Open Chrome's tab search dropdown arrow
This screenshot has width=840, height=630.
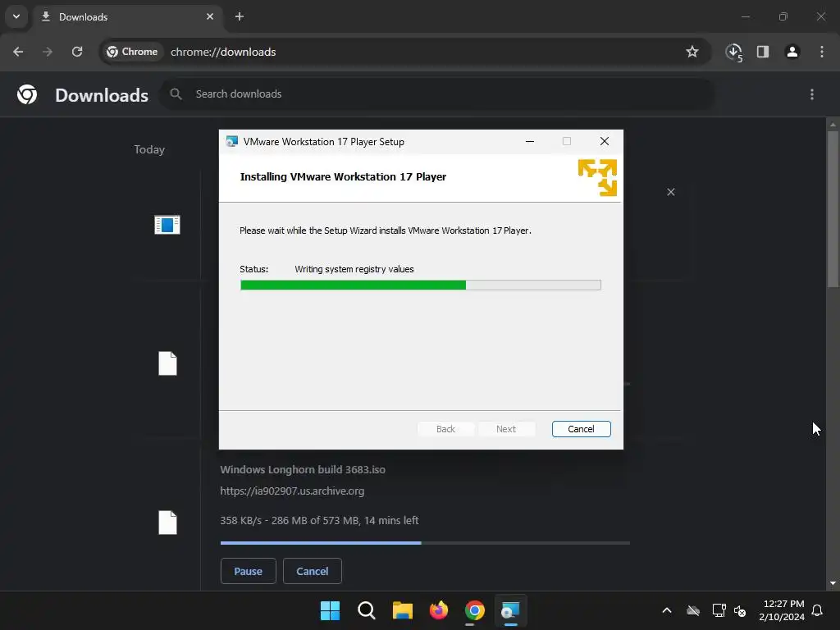(x=16, y=16)
